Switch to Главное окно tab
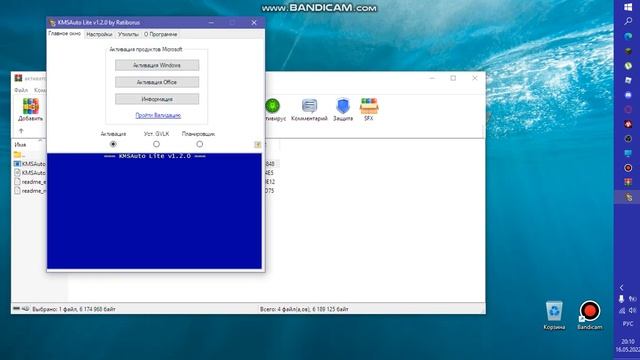 pos(64,34)
